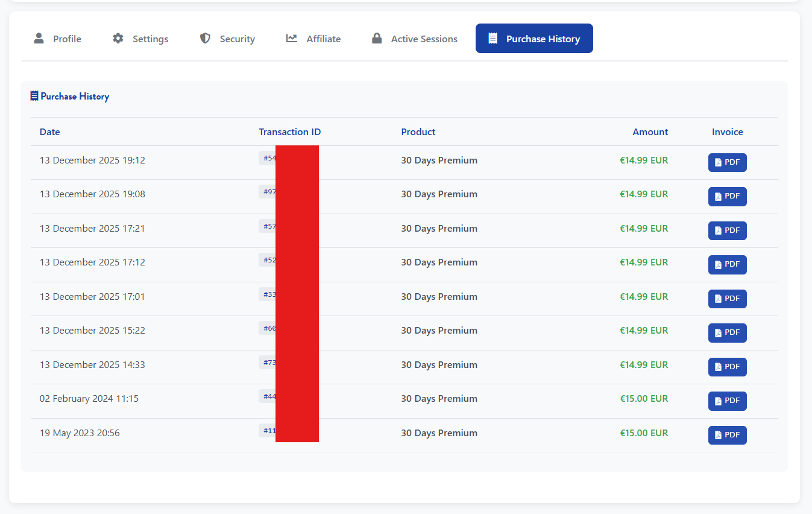Click the Date column header
Viewport: 812px width, 514px height.
(50, 132)
